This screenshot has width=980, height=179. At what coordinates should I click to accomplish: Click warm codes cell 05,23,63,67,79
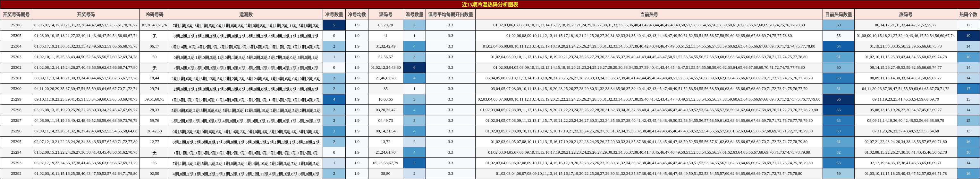click(x=385, y=163)
